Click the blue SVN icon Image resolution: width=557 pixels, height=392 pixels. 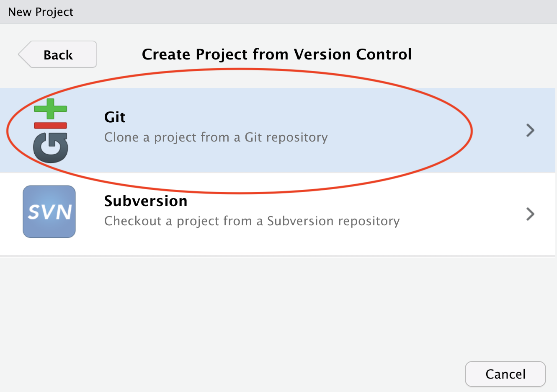[x=49, y=211]
